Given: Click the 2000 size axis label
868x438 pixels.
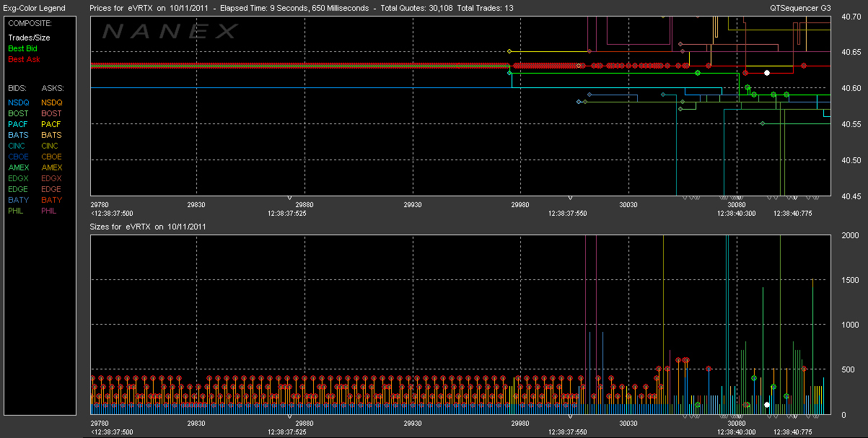Looking at the screenshot, I should click(x=850, y=236).
